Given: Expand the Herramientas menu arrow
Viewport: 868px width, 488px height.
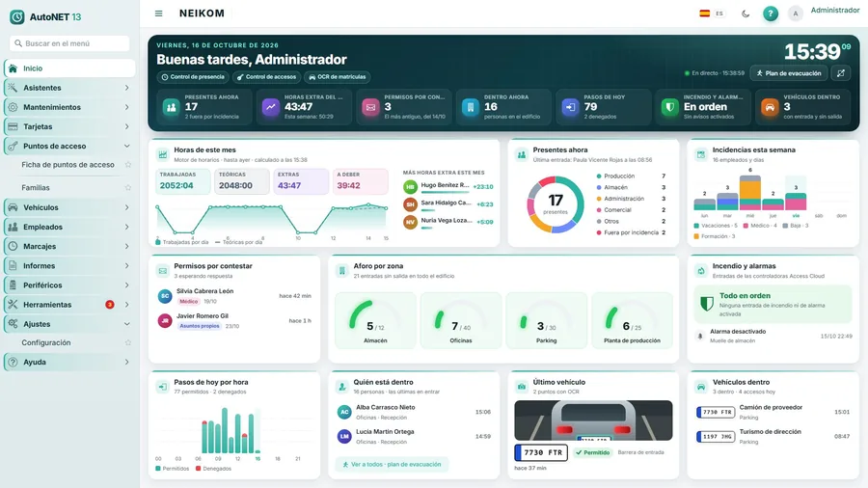Looking at the screenshot, I should tap(126, 305).
